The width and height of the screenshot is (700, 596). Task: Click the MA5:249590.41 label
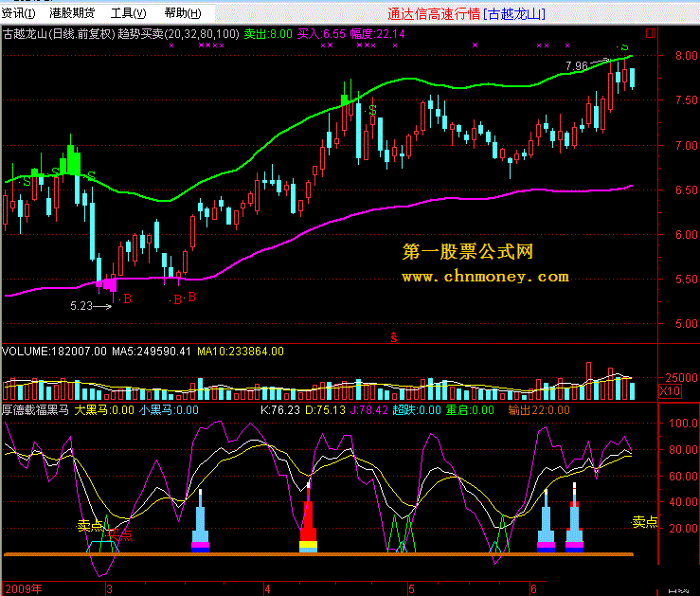coord(152,352)
